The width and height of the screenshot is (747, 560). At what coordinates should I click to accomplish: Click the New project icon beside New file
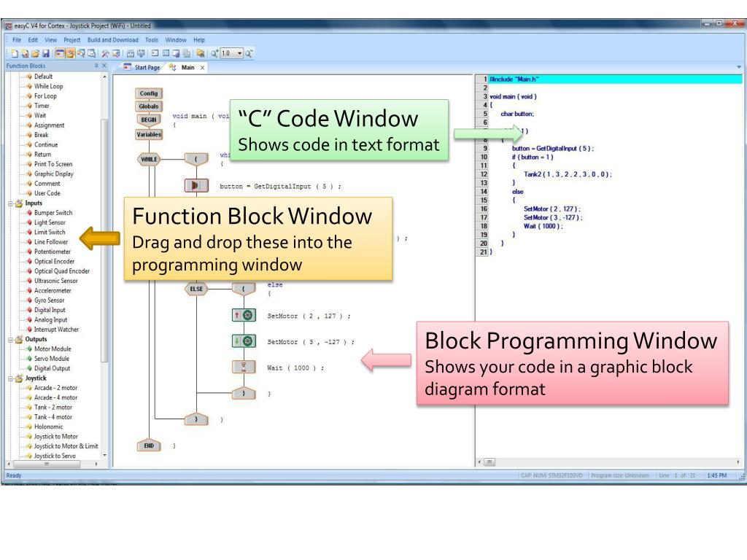click(x=25, y=53)
